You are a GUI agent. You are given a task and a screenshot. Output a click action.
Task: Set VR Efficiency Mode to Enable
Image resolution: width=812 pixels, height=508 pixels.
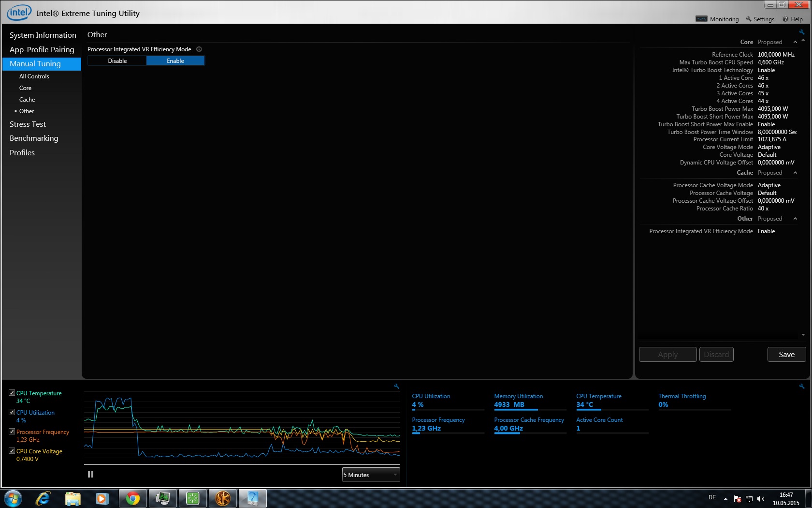[175, 61]
